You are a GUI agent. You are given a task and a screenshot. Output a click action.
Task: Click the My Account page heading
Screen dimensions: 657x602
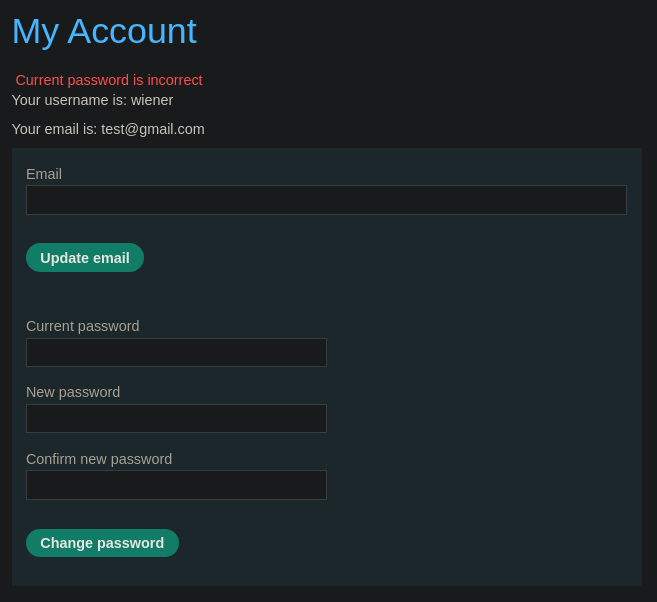click(104, 31)
